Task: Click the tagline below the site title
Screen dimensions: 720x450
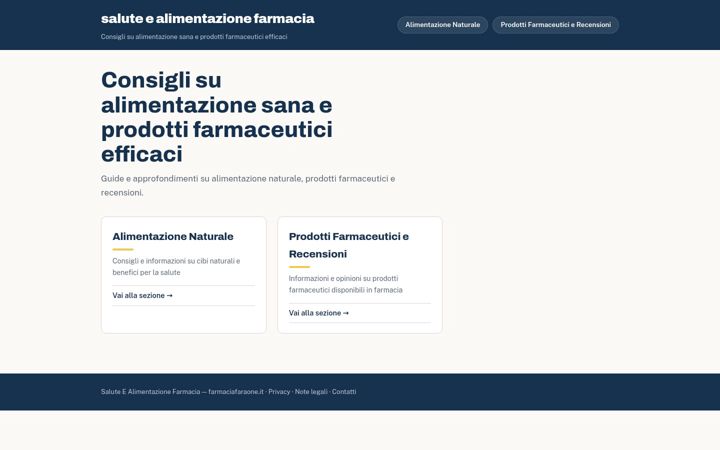Action: pos(194,37)
